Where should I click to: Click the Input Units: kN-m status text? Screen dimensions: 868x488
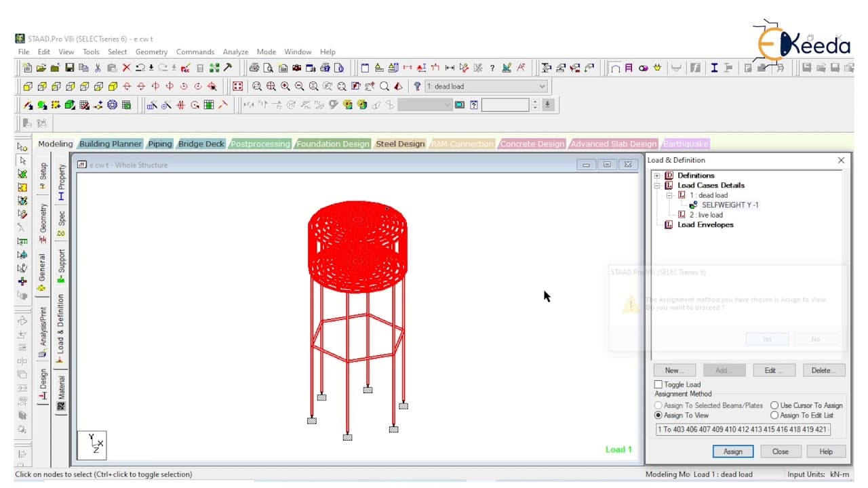(x=818, y=474)
